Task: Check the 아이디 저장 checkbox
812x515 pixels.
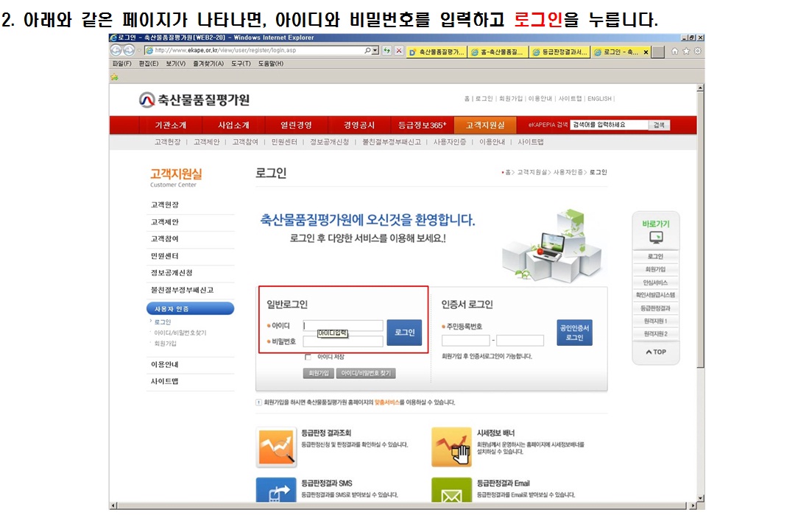Action: coord(308,357)
